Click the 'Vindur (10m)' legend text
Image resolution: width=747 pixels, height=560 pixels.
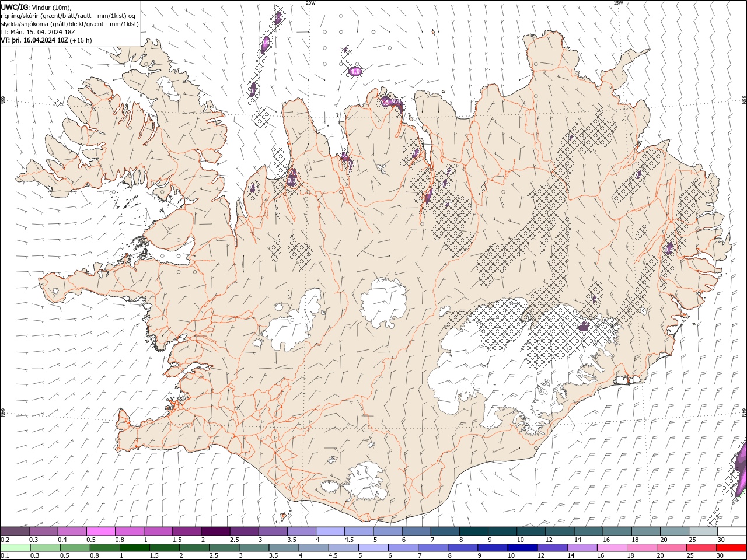pos(51,7)
